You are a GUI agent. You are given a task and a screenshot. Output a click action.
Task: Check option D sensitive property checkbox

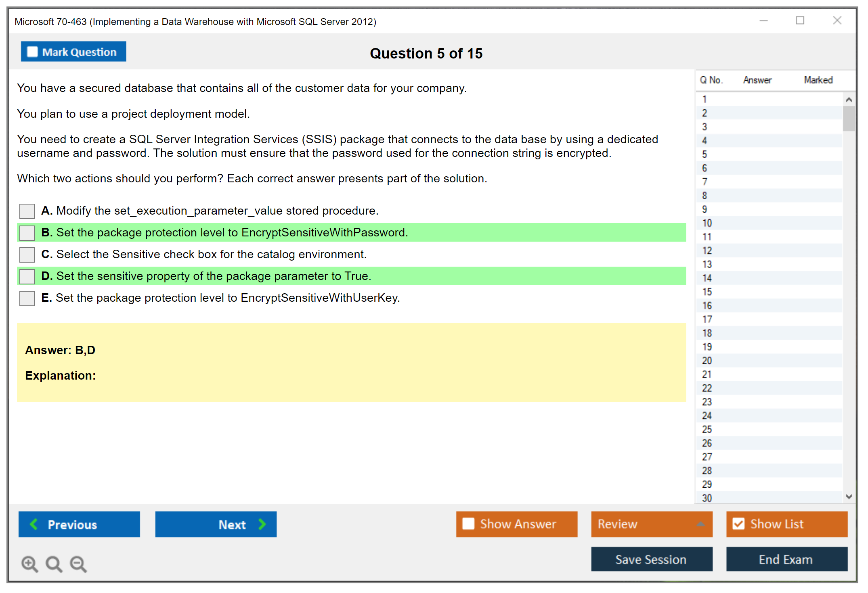click(x=27, y=276)
